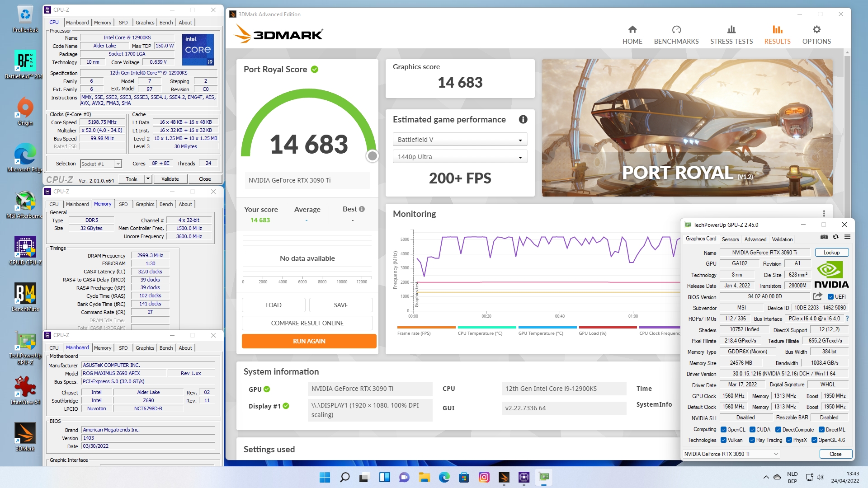
Task: Click the SAVE button in 3DMark
Action: click(341, 305)
